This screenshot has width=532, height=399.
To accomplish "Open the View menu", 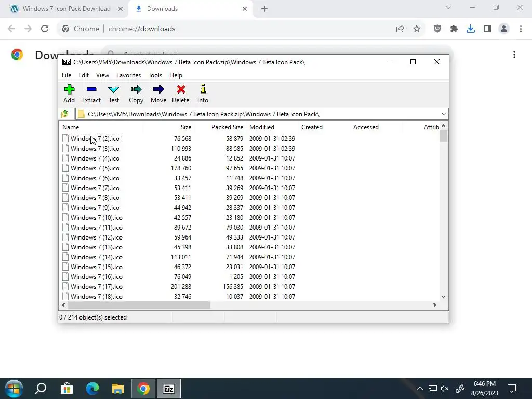I will coord(102,75).
